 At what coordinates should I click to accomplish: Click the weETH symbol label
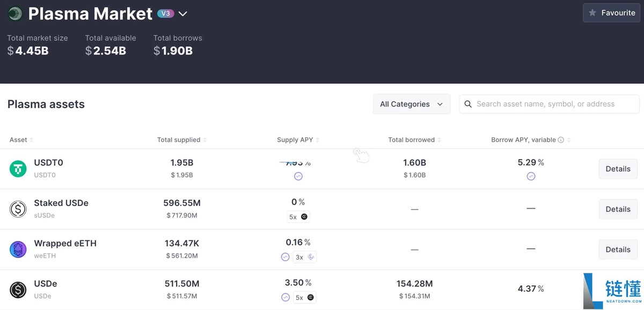click(x=45, y=256)
